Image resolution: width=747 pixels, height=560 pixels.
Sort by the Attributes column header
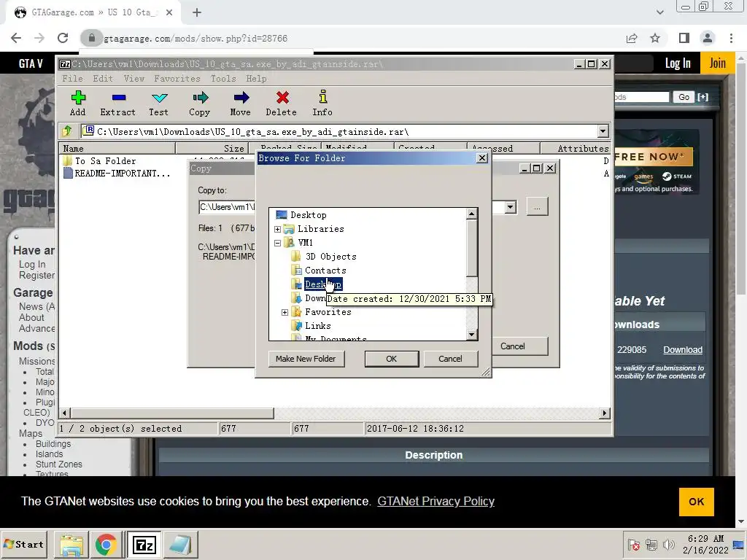tap(576, 148)
